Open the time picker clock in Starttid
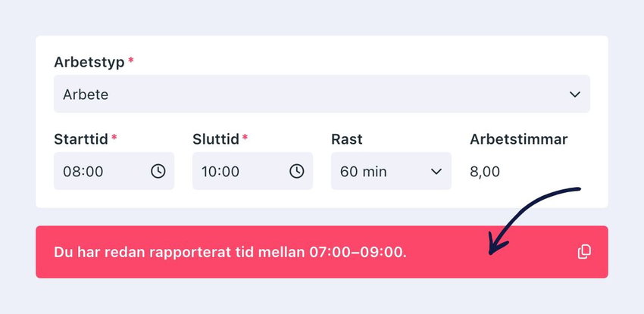 click(158, 171)
